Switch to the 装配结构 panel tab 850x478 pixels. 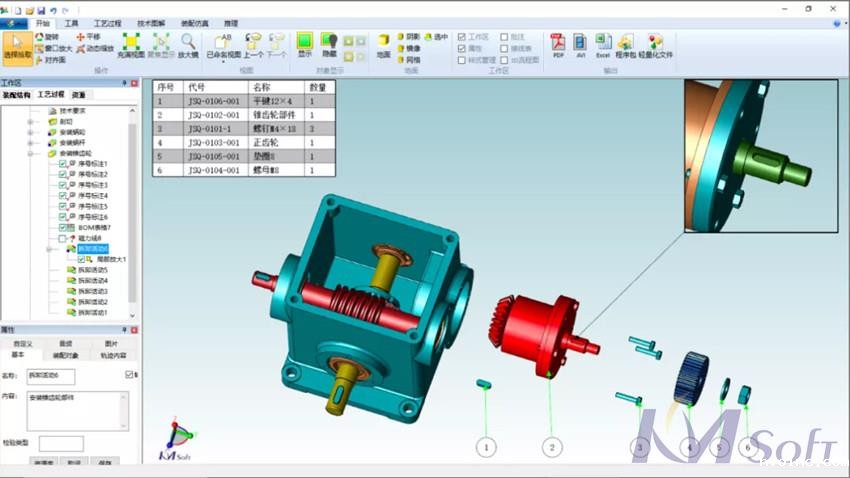pos(16,95)
